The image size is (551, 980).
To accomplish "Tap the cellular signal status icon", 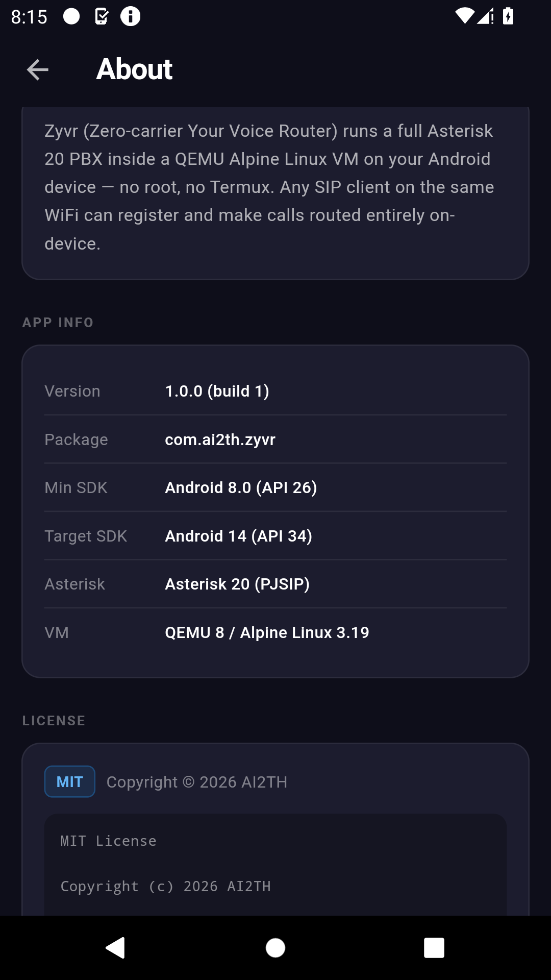I will coord(486,16).
